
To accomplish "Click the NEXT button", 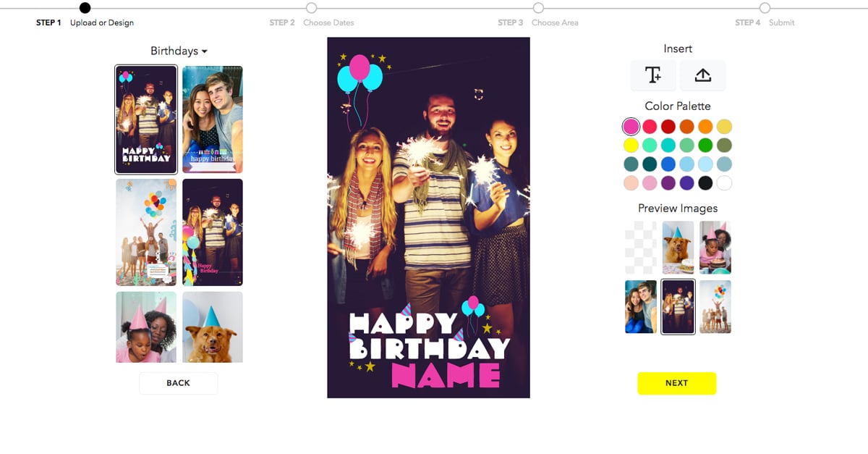I will coord(677,383).
